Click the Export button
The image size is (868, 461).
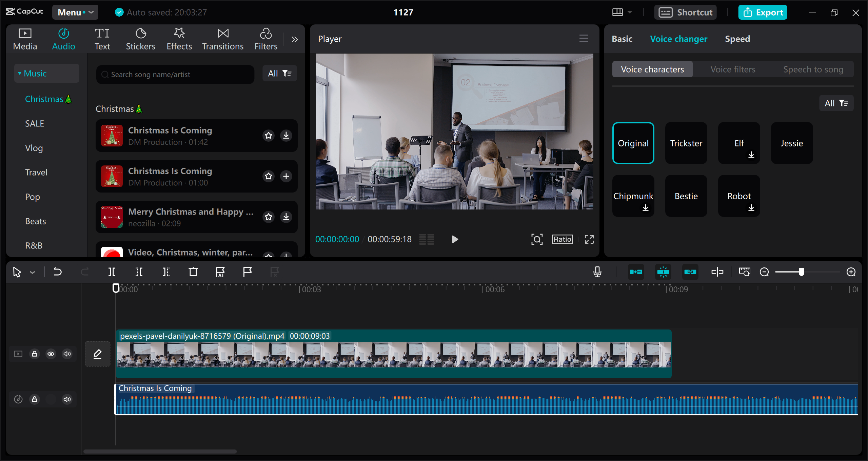click(763, 12)
